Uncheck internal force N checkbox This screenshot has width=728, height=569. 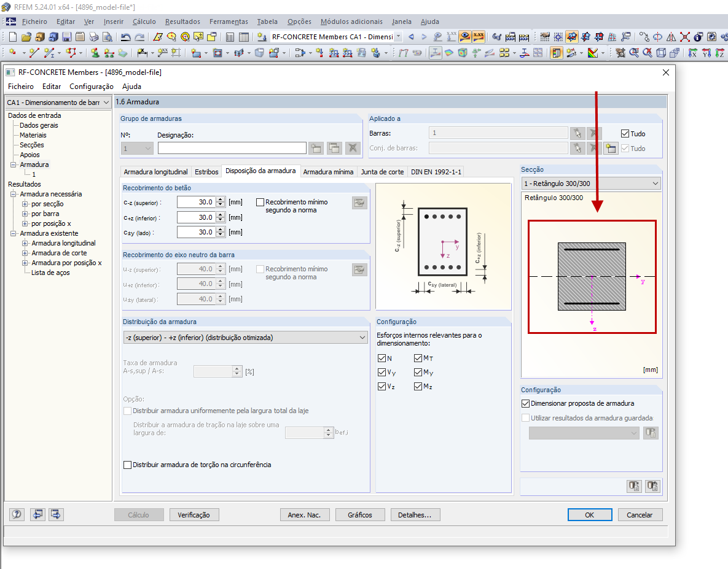point(382,358)
